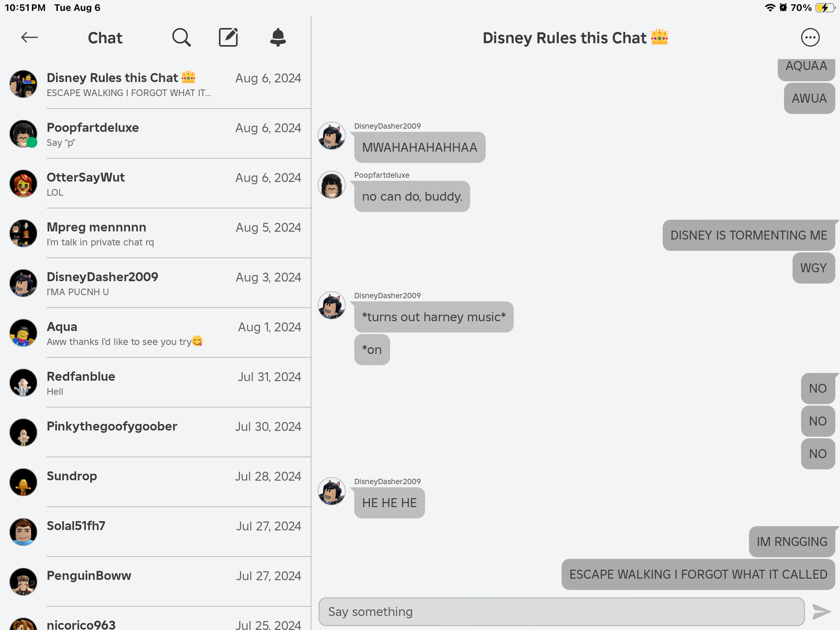Tap PenguinBoww's avatar

(23, 582)
